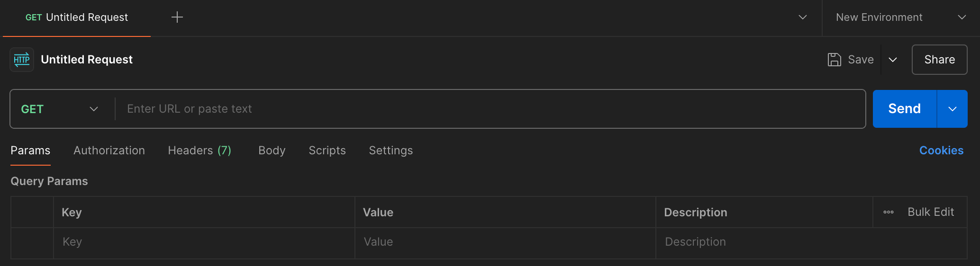This screenshot has height=266, width=980.
Task: Go to the Scripts tab
Action: click(327, 151)
